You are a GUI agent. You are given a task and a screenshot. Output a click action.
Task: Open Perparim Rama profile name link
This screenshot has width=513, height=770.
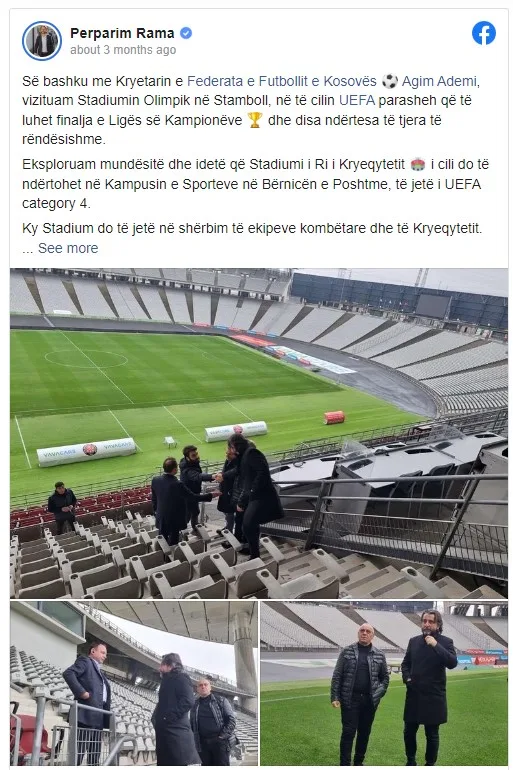122,33
